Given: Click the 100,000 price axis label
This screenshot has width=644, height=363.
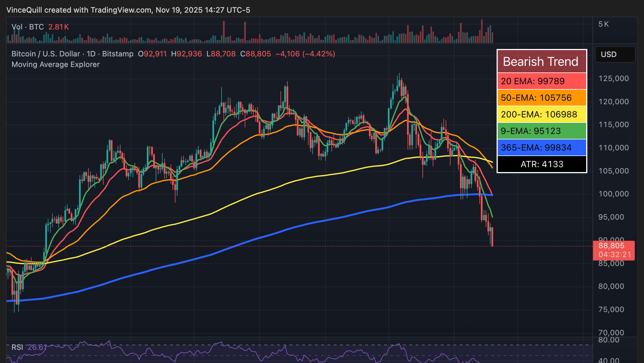Looking at the screenshot, I should click(x=613, y=194).
